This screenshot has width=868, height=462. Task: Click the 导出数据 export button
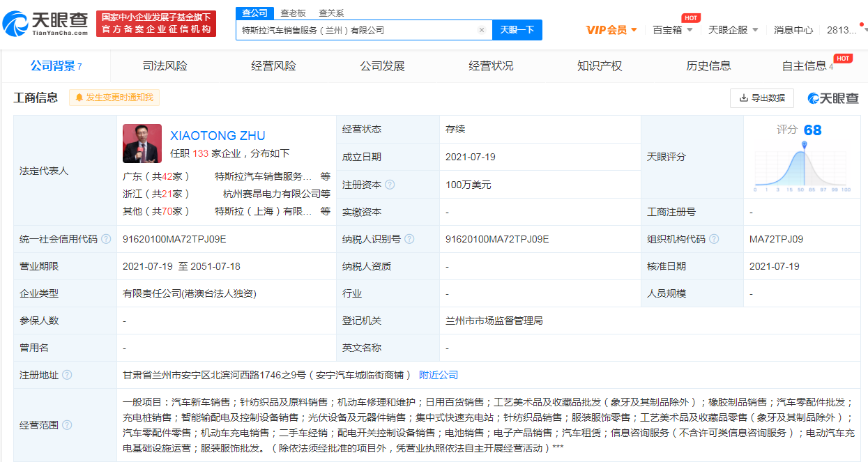761,98
